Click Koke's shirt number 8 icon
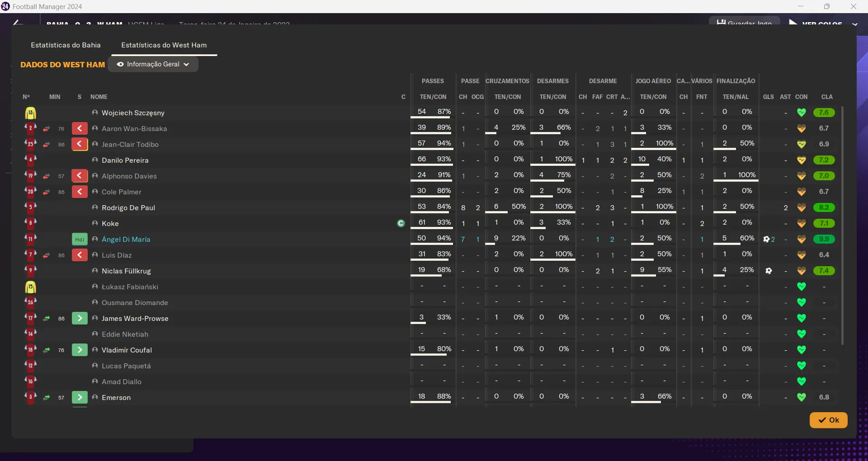Viewport: 868px width, 461px height. click(30, 223)
